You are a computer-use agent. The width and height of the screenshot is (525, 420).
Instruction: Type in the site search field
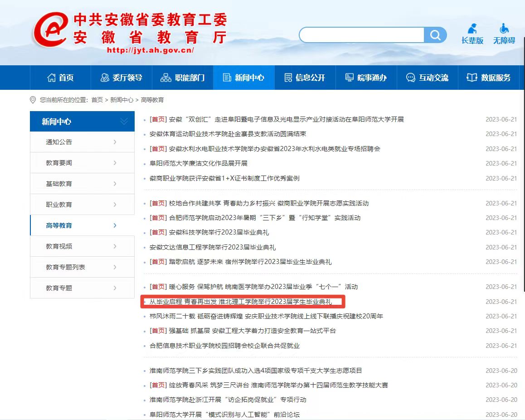[x=361, y=35]
